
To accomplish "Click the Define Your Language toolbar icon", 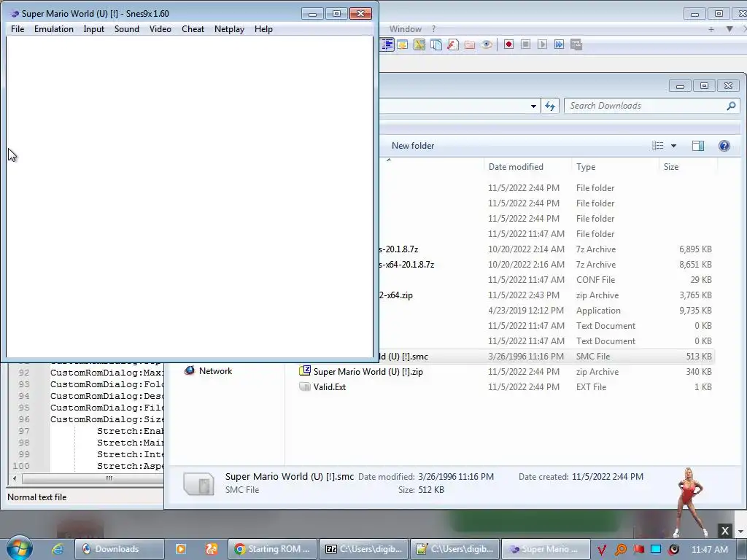I will coord(403,44).
